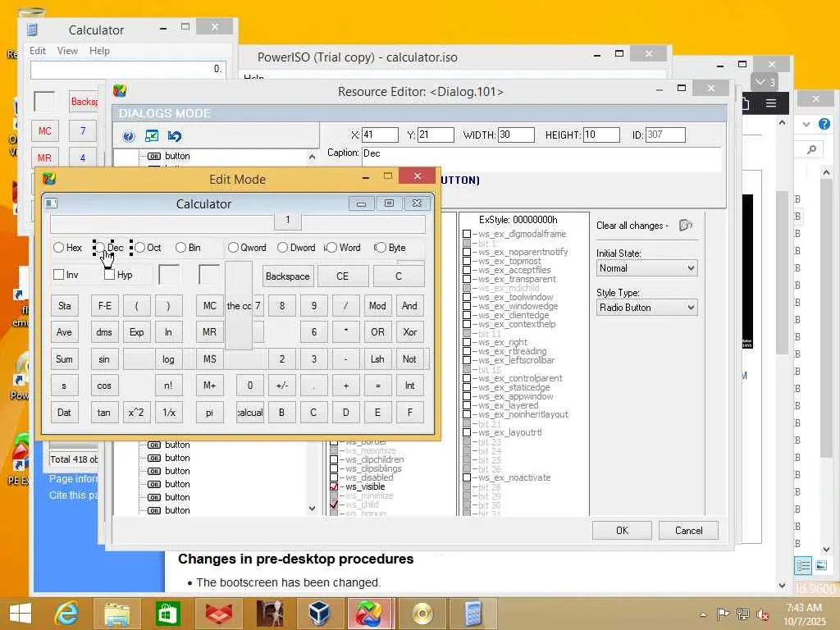Show hidden tray icons arrow
The image size is (840, 630).
pyautogui.click(x=703, y=614)
